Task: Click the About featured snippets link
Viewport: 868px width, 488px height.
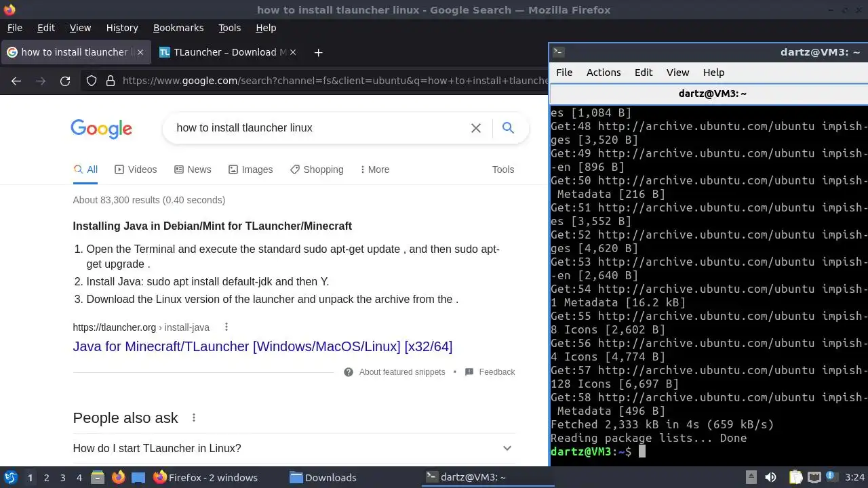Action: [x=402, y=372]
